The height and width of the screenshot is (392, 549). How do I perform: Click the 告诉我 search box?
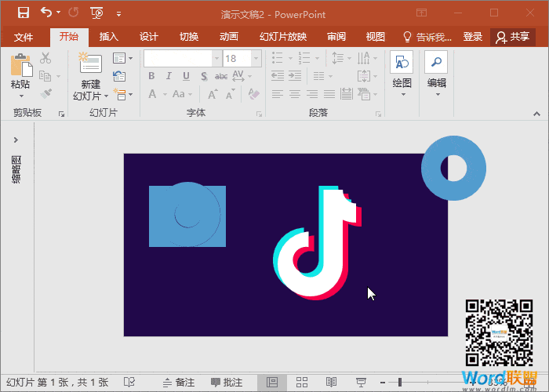click(x=427, y=37)
